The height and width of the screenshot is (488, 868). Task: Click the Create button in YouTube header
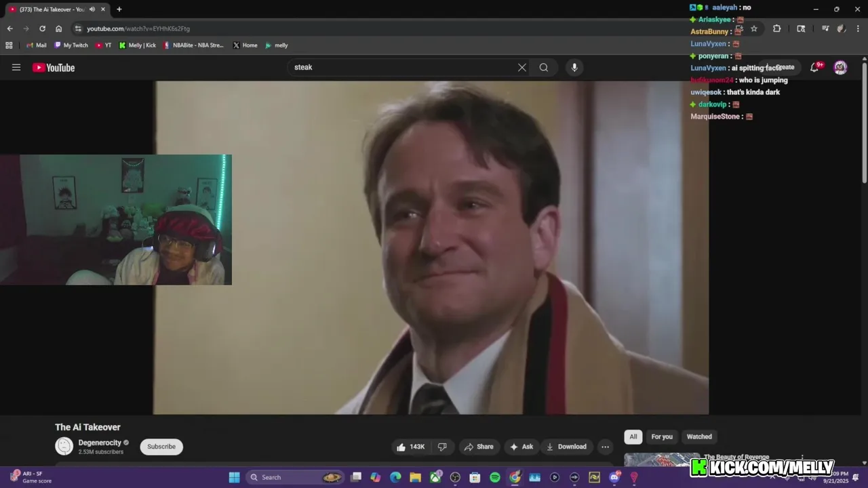coord(780,67)
